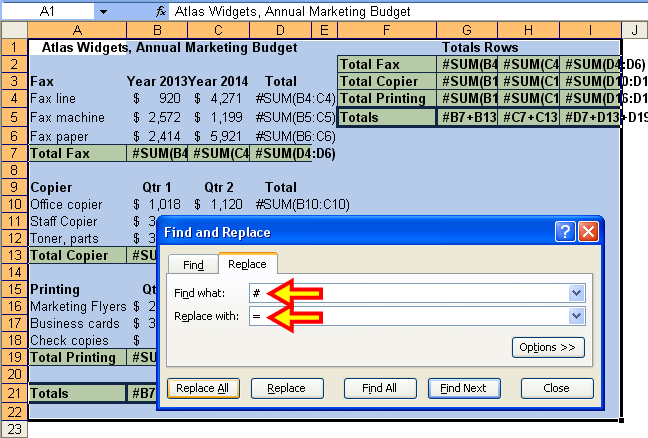Select row 21 header

pos(14,393)
